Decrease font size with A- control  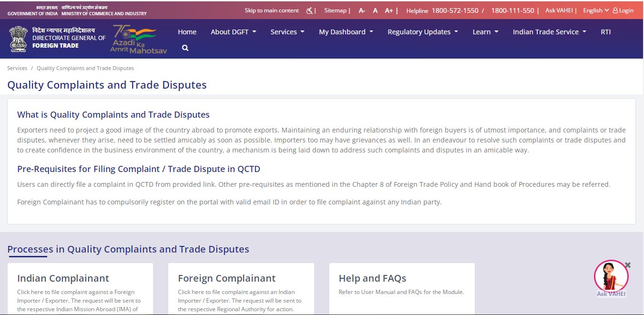pyautogui.click(x=361, y=10)
